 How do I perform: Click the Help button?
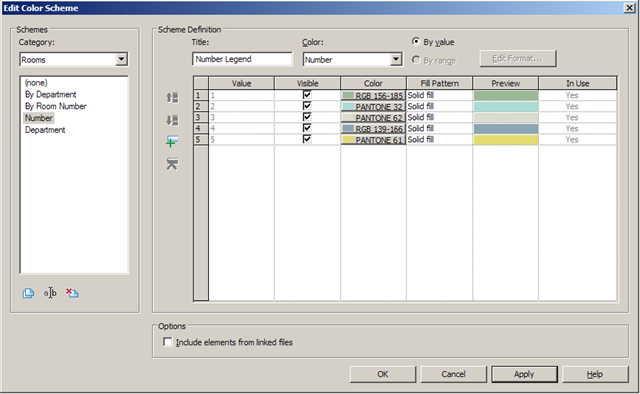point(595,374)
